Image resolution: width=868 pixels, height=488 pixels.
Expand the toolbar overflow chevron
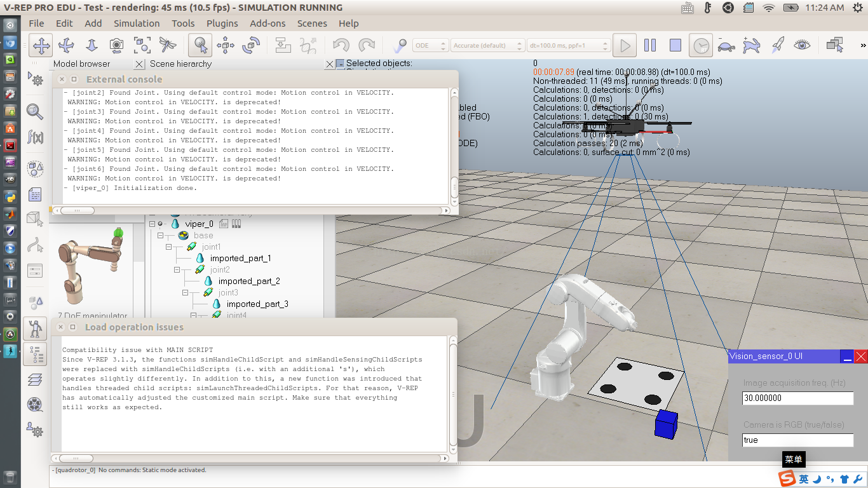863,46
